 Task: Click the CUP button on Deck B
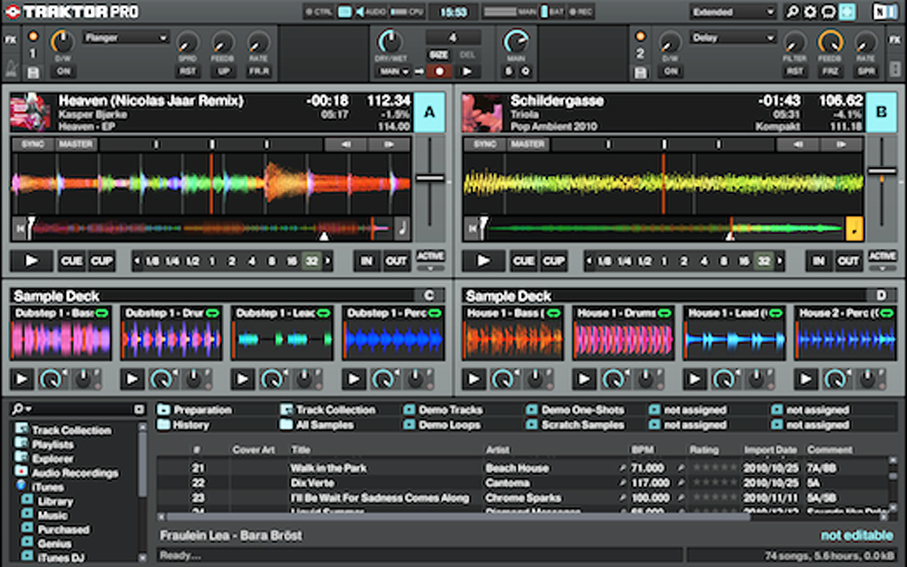pos(554,261)
